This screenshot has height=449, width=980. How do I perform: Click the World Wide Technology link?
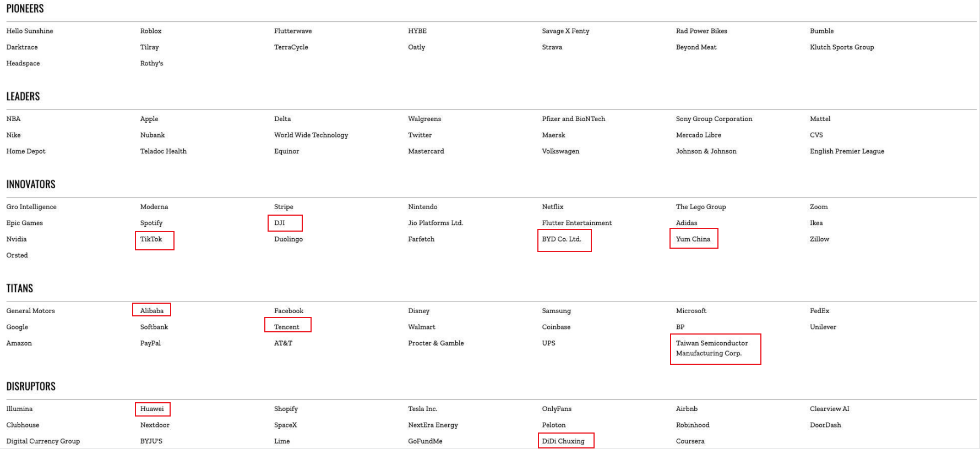(311, 135)
